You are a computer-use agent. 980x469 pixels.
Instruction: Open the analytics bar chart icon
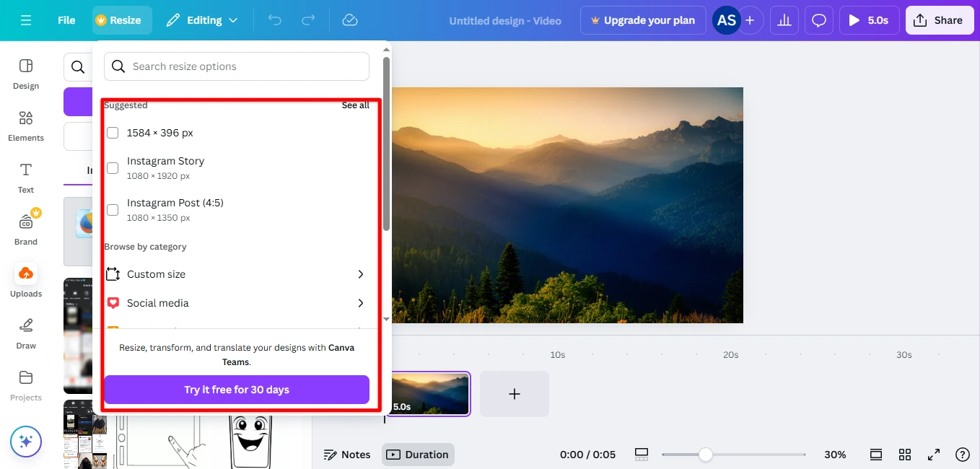(784, 20)
